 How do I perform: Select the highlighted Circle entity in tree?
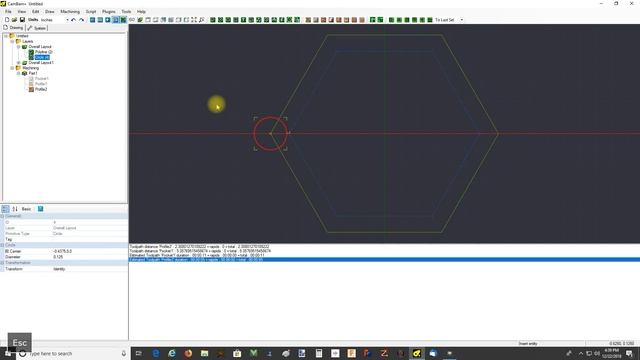point(42,58)
